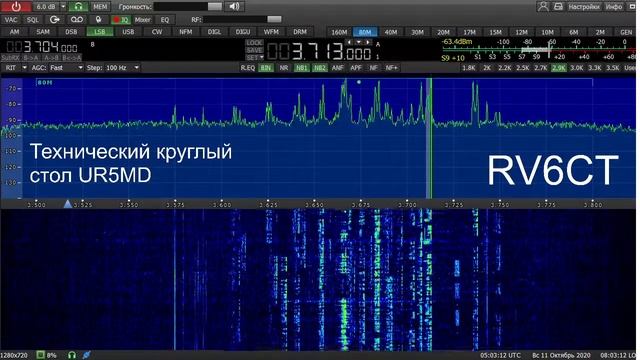
Task: Click the left arrow above the main frequency
Action: pos(349,42)
